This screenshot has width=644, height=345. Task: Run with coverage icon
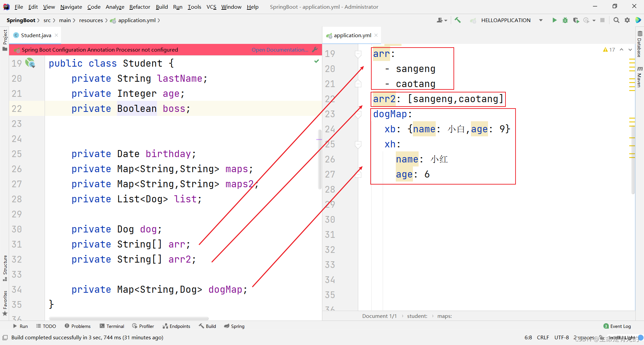click(576, 20)
